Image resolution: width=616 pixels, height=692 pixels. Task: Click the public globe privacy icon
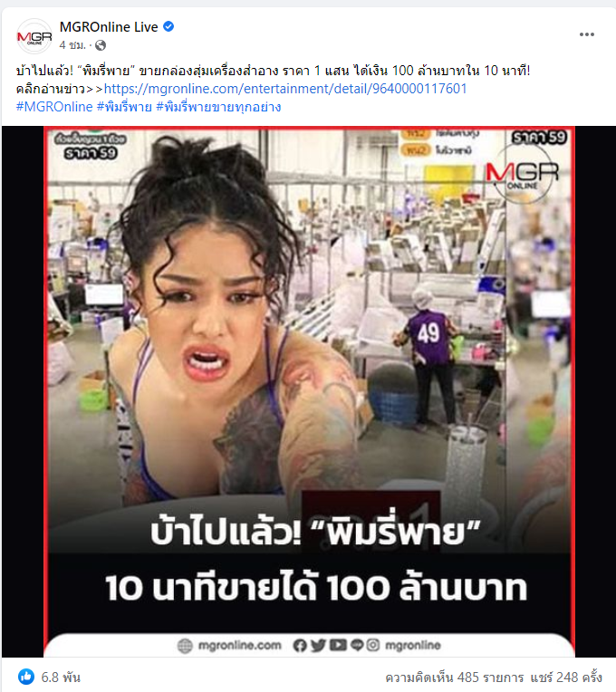click(101, 45)
